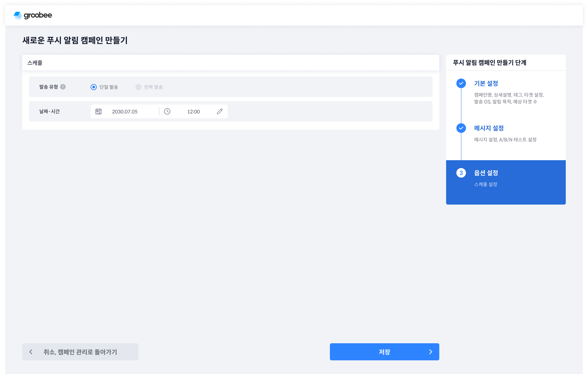Screen dimensions: 588x374
Task: Click the checkmark icon for 기본 설정
Action: (461, 83)
